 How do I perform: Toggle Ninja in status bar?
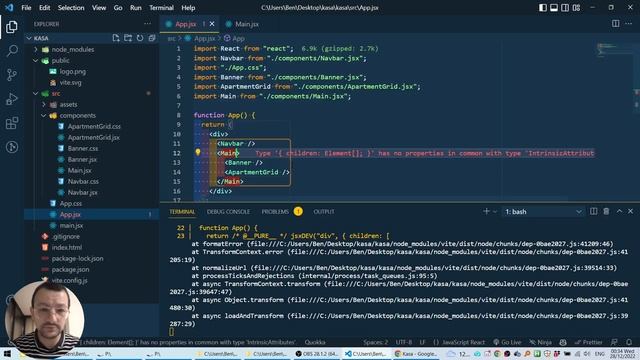(x=540, y=342)
